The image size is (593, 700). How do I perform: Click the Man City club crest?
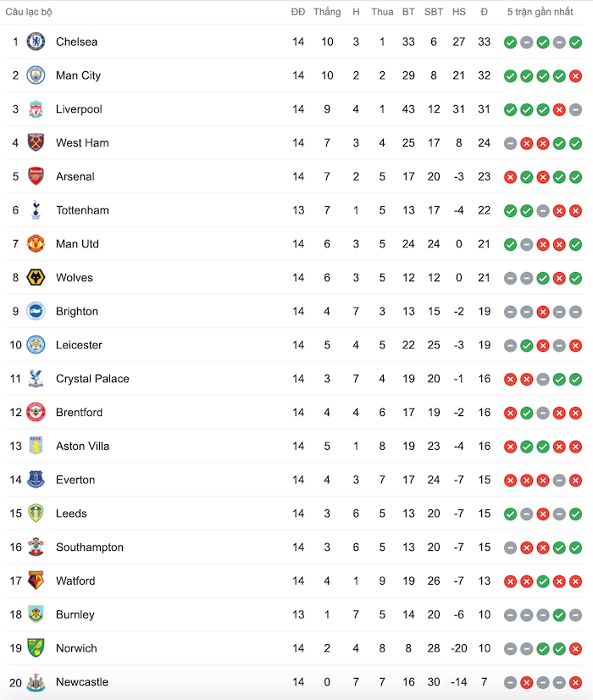[36, 75]
